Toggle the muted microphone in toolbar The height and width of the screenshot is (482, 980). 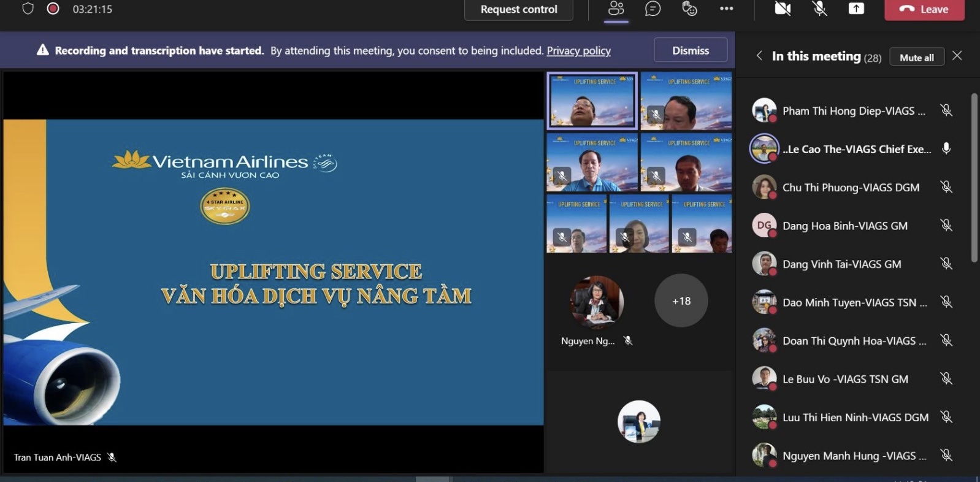tap(820, 9)
